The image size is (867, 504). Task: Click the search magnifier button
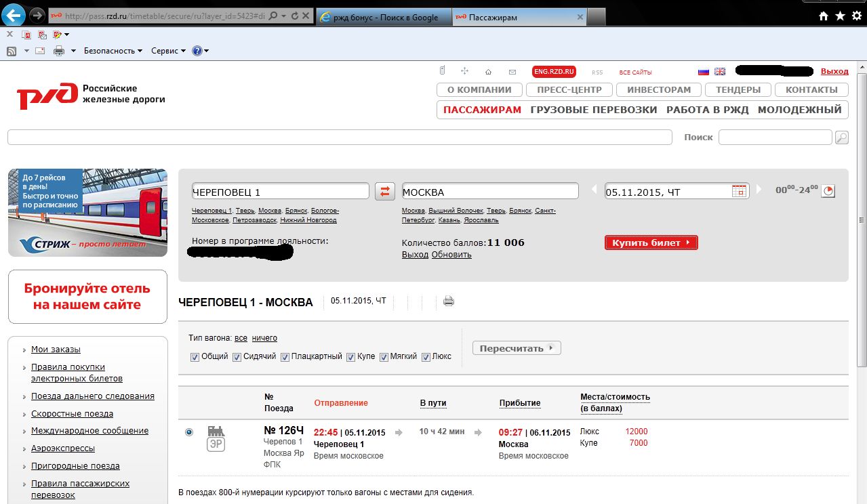tap(841, 138)
